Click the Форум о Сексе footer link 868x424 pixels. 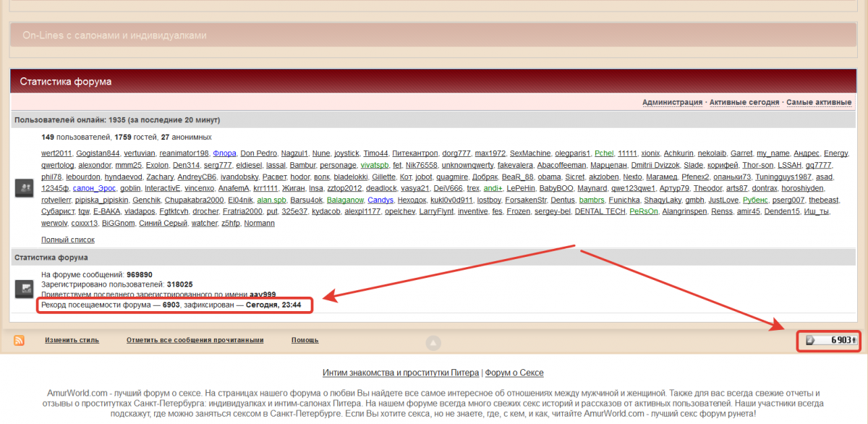coord(514,373)
